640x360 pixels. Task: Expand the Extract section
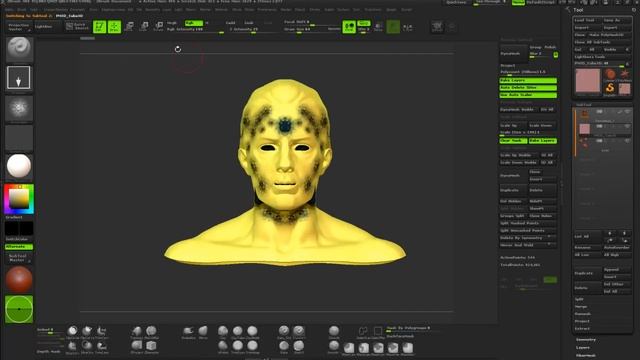coord(582,329)
